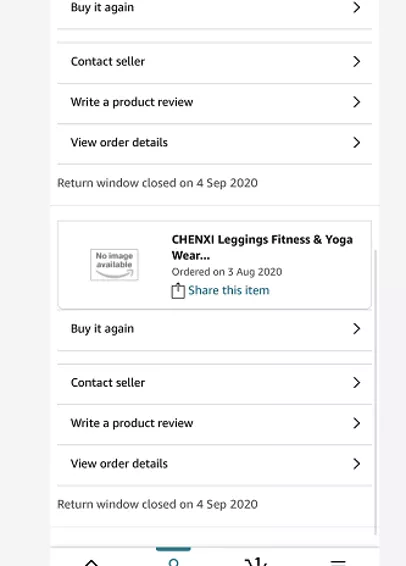Click chevron arrow on CHENXI View order details row

coord(356,463)
